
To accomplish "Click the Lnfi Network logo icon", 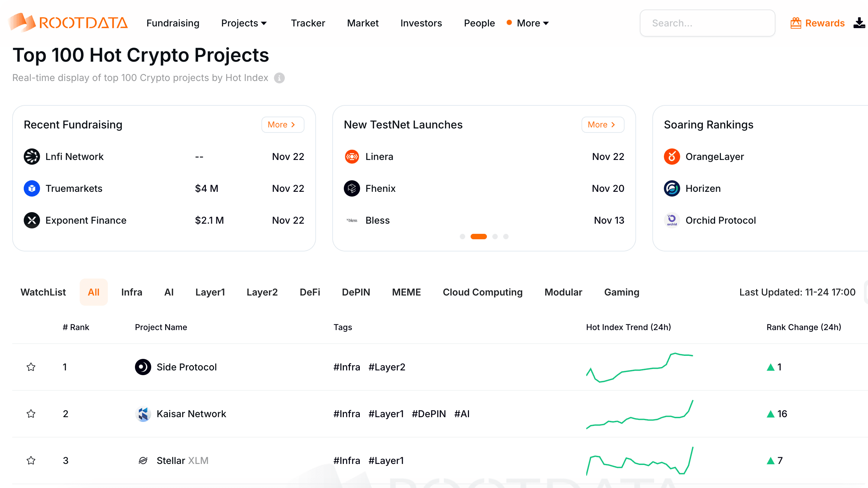I will coord(32,157).
